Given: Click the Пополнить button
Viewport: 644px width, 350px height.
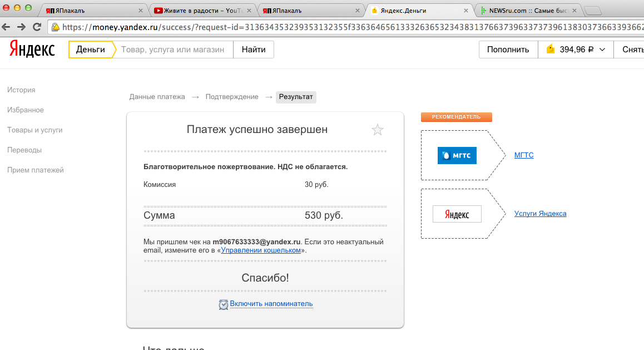Looking at the screenshot, I should [x=508, y=50].
